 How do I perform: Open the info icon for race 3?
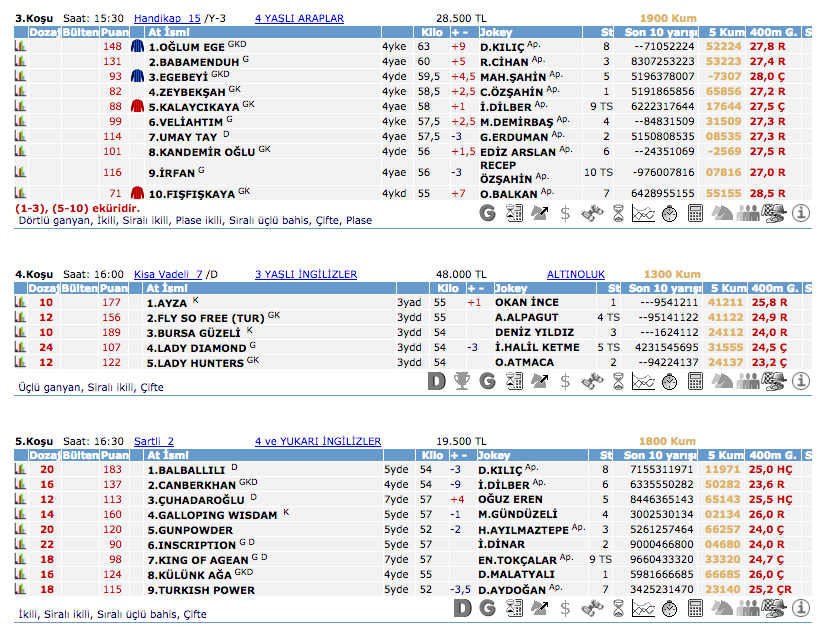[x=801, y=213]
